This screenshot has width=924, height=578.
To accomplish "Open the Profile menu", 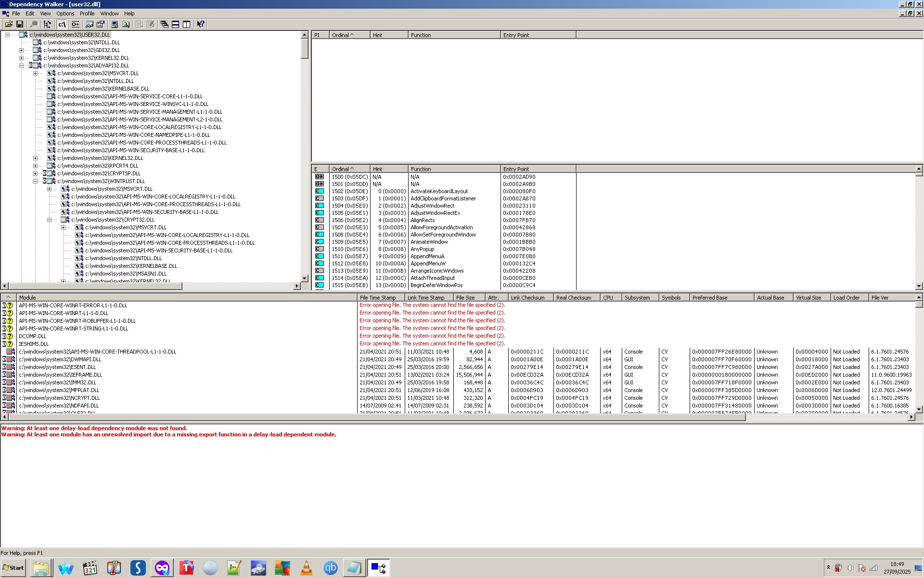I will (87, 13).
